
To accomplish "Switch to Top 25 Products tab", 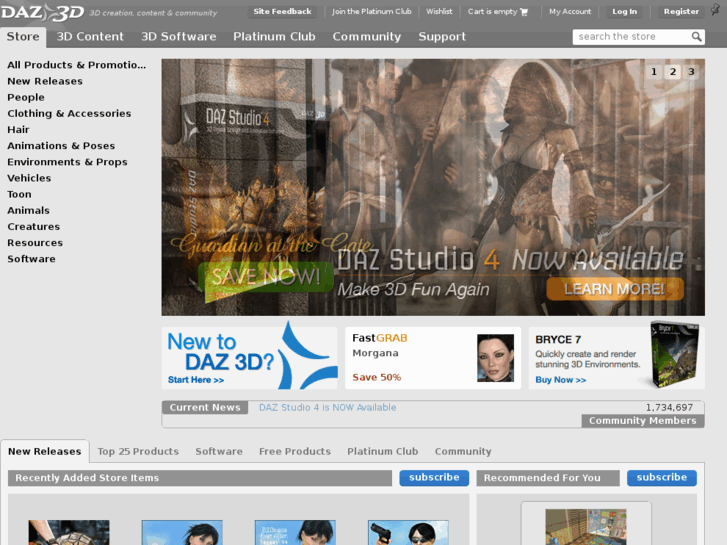I will click(138, 451).
